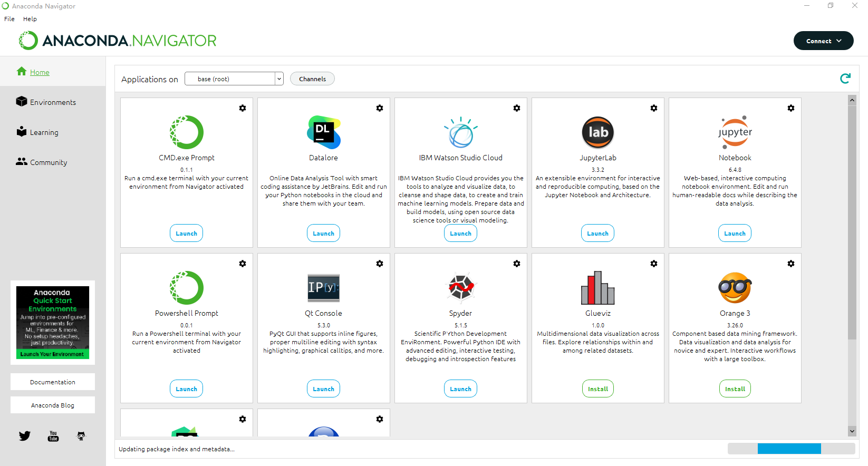Click the refresh applications icon
Image resolution: width=868 pixels, height=466 pixels.
coord(845,79)
